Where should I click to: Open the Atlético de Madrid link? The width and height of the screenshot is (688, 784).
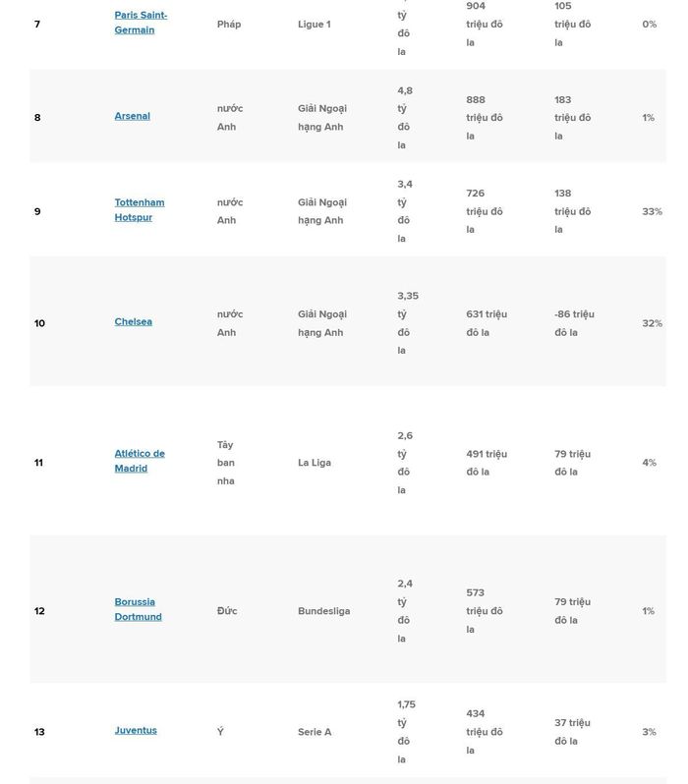pyautogui.click(x=140, y=461)
